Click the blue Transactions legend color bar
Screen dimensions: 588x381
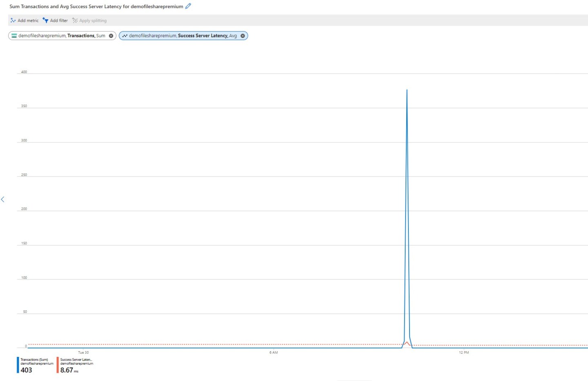pyautogui.click(x=18, y=365)
